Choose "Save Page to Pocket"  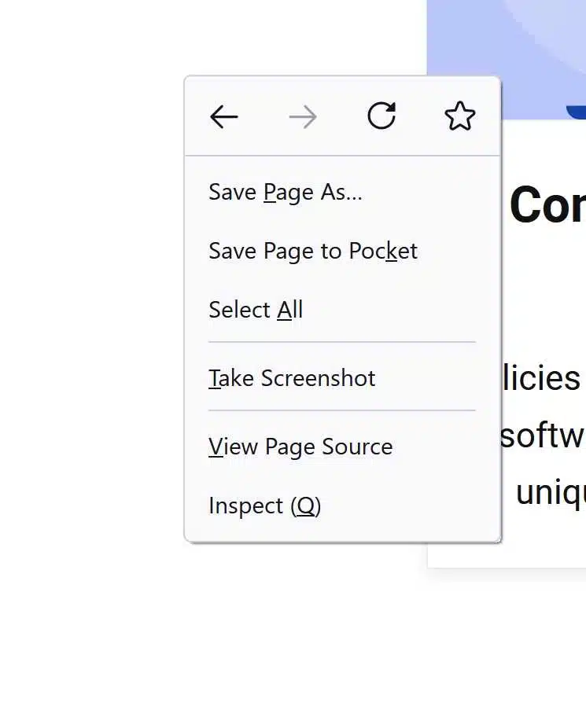point(312,251)
